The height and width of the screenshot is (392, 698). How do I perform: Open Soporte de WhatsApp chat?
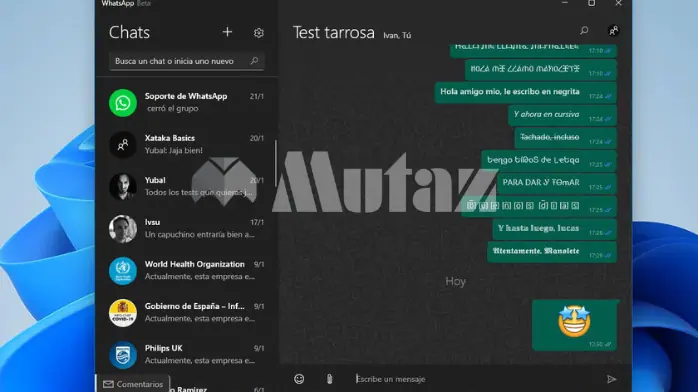(x=186, y=102)
